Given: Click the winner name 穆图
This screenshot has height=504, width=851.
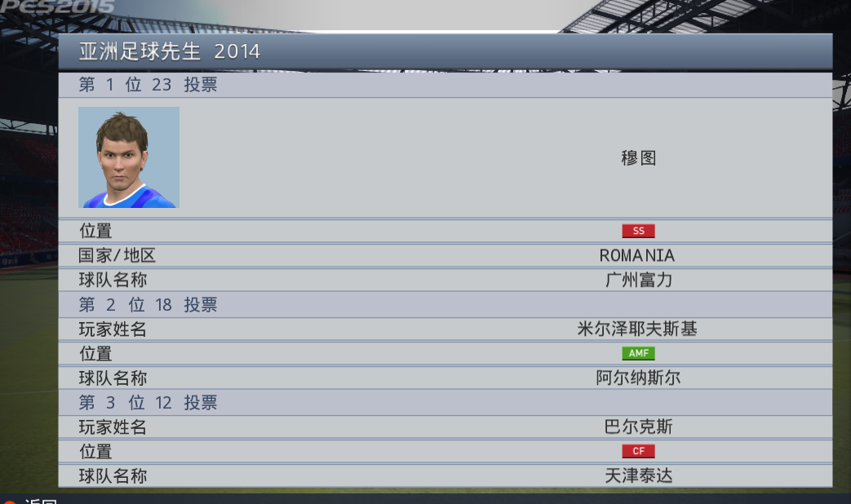Looking at the screenshot, I should 638,158.
